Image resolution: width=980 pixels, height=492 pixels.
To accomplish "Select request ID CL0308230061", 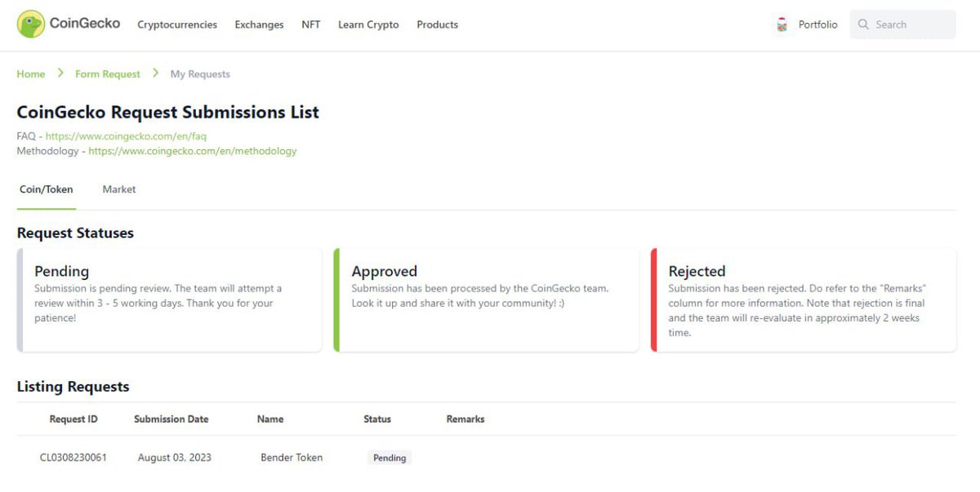I will (x=73, y=458).
